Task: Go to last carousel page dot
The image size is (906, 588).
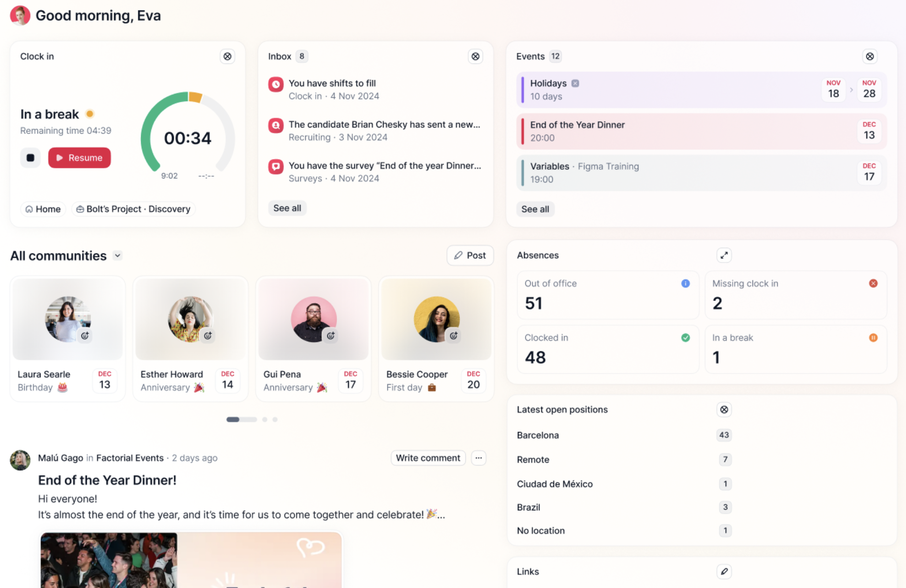Action: [275, 420]
